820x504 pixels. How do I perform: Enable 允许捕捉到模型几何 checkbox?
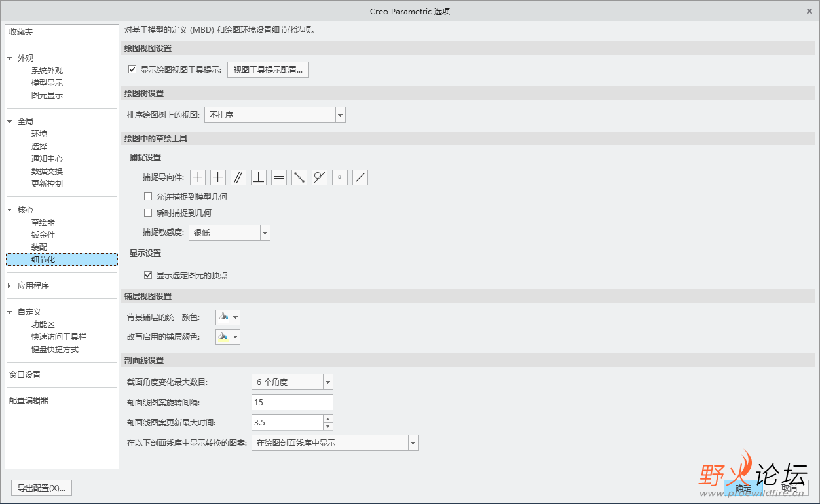pos(148,196)
